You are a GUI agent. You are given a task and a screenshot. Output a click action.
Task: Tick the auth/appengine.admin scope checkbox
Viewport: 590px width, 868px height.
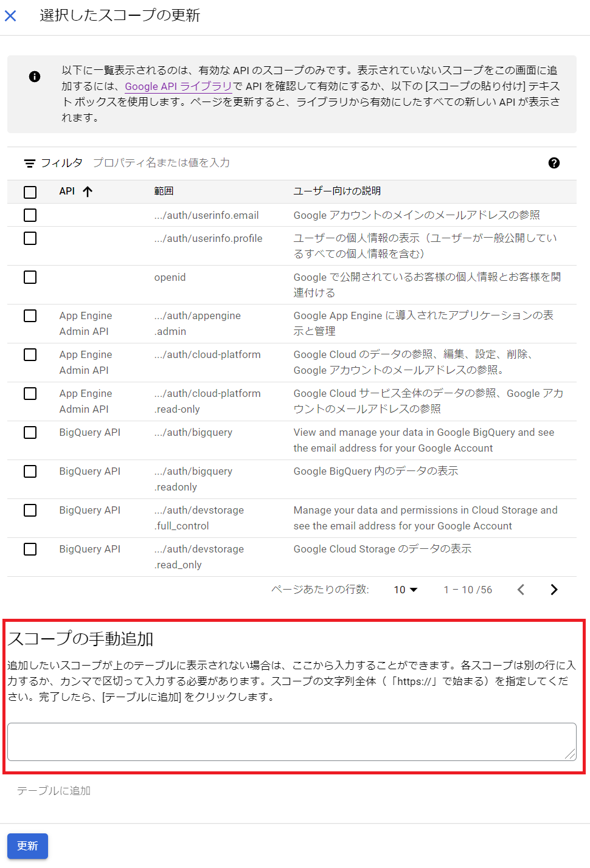30,316
